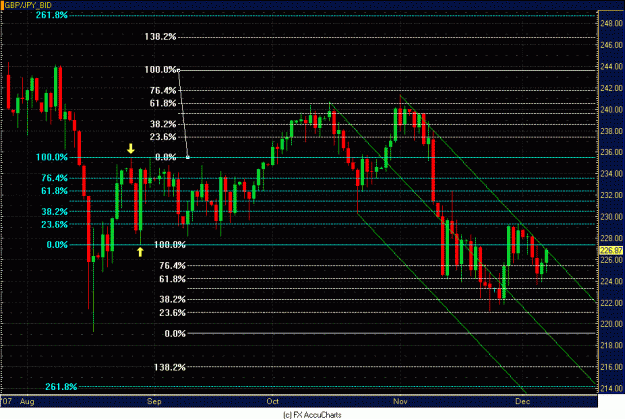The image size is (625, 419).
Task: Select the Sep label on time axis
Action: pyautogui.click(x=154, y=401)
